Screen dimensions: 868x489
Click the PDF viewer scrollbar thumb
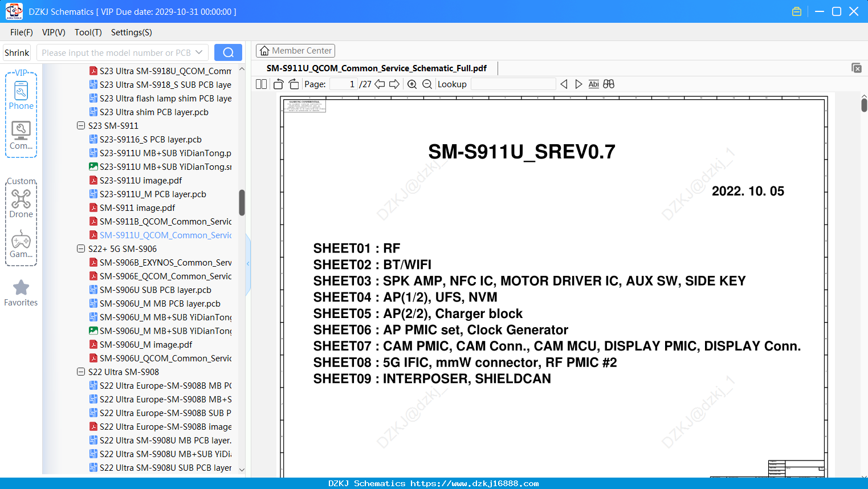point(864,105)
